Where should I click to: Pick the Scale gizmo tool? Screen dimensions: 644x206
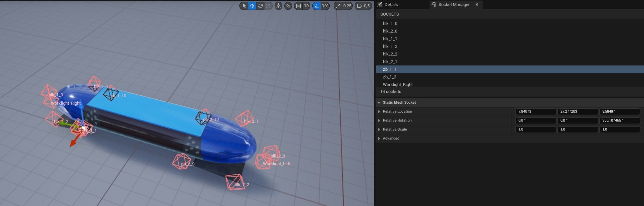pyautogui.click(x=268, y=6)
